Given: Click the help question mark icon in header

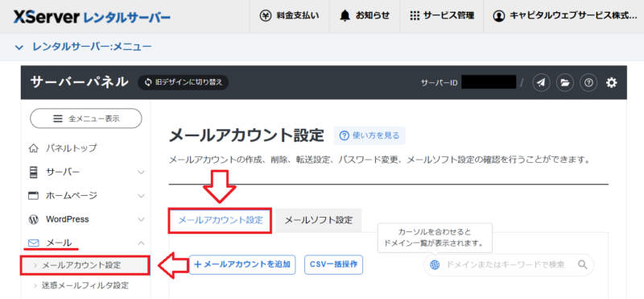Looking at the screenshot, I should tap(588, 83).
